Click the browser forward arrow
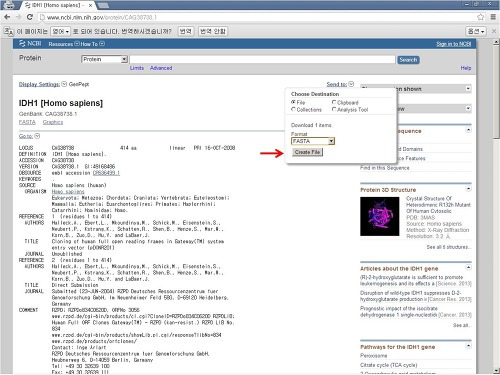500x375 pixels. pos(19,17)
